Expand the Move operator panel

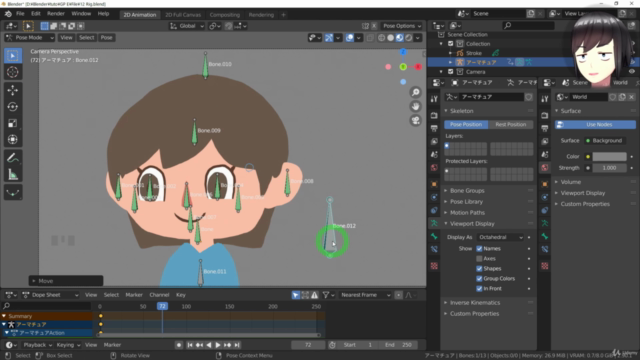pyautogui.click(x=65, y=281)
